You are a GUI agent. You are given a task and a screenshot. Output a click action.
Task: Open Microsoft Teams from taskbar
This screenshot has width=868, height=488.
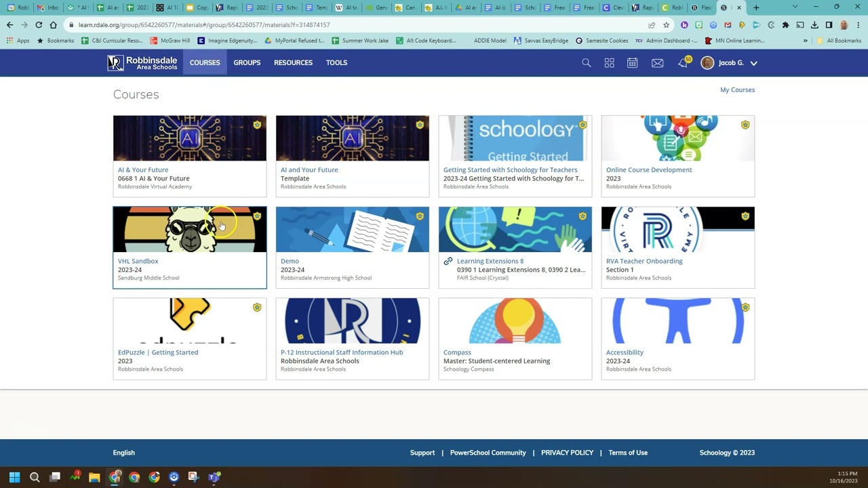tap(214, 477)
